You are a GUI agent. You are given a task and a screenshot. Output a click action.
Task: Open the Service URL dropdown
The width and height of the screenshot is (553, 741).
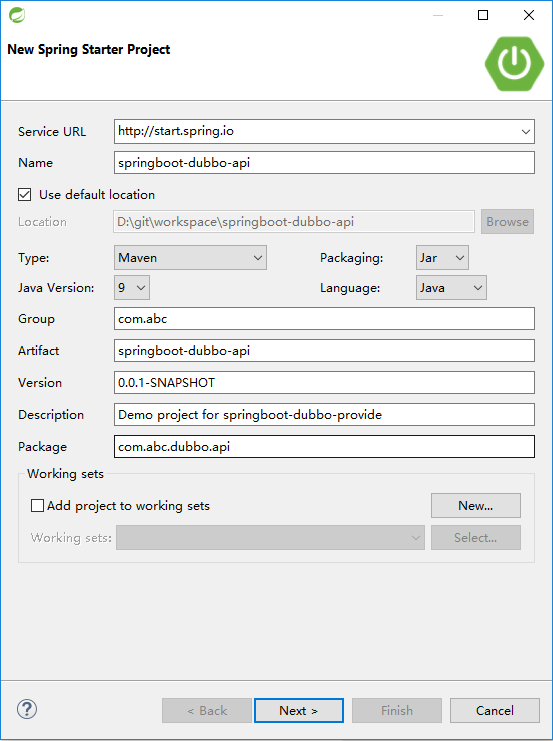coord(526,131)
